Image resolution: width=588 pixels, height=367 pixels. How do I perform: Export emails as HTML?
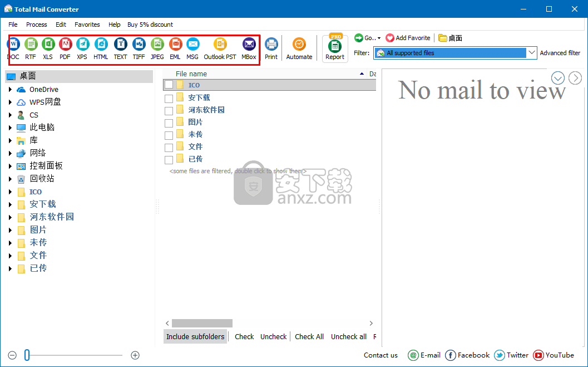click(101, 48)
